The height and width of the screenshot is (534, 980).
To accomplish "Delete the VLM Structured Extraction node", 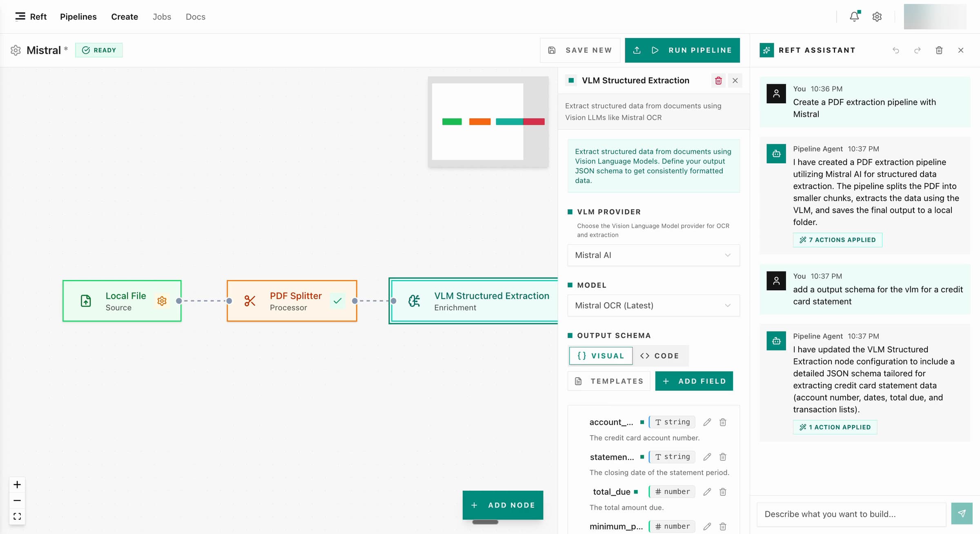I will point(718,80).
